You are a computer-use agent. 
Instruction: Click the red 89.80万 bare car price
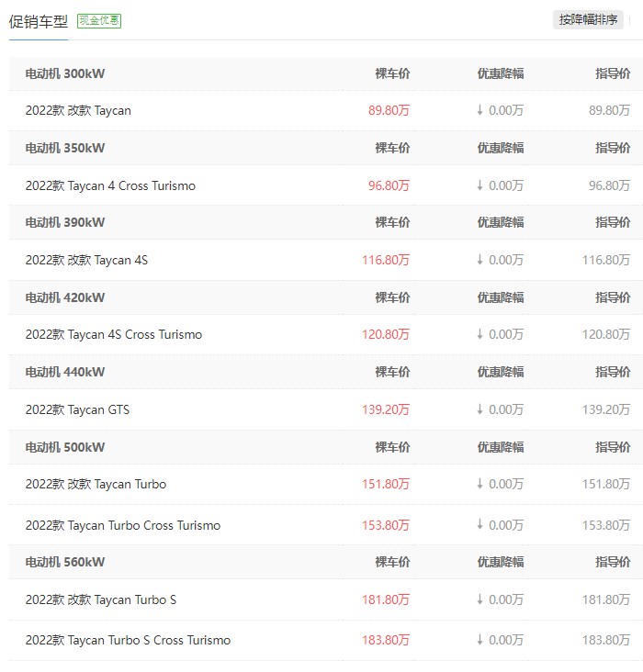coord(389,110)
